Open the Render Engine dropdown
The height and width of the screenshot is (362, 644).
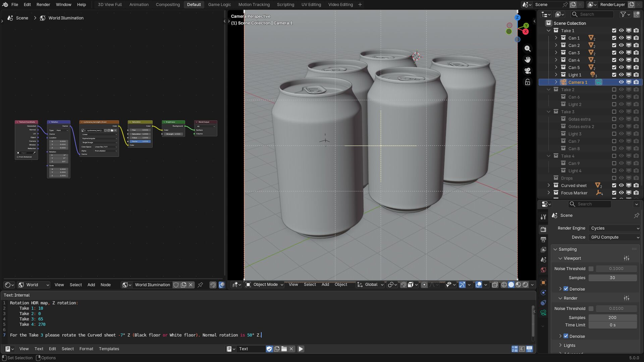coord(614,228)
